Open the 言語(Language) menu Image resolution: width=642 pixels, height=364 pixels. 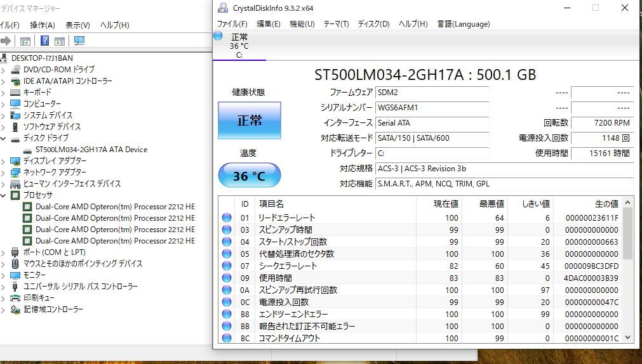click(464, 23)
